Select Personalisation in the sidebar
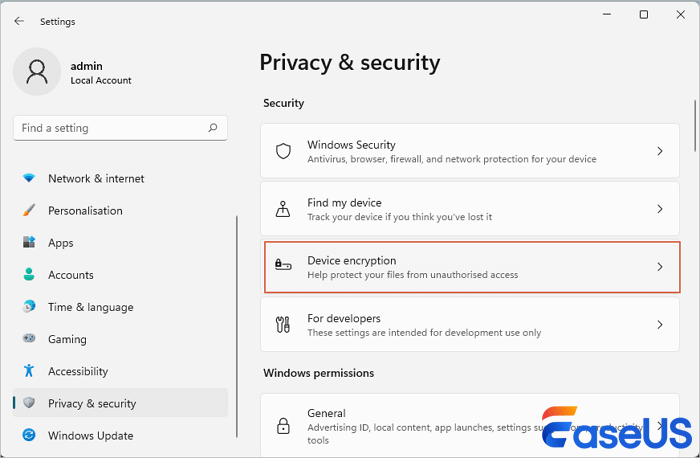The image size is (700, 458). [x=85, y=211]
